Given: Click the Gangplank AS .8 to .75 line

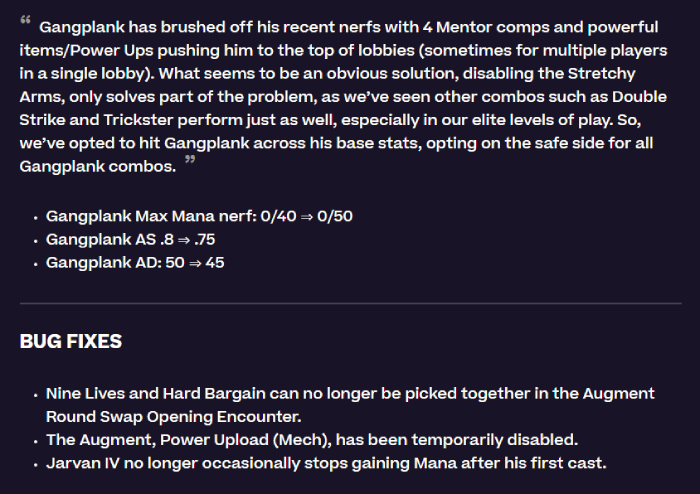Looking at the screenshot, I should coord(130,240).
